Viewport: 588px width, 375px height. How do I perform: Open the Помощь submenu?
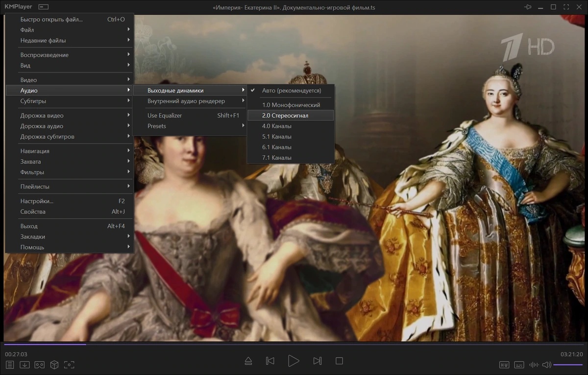69,247
